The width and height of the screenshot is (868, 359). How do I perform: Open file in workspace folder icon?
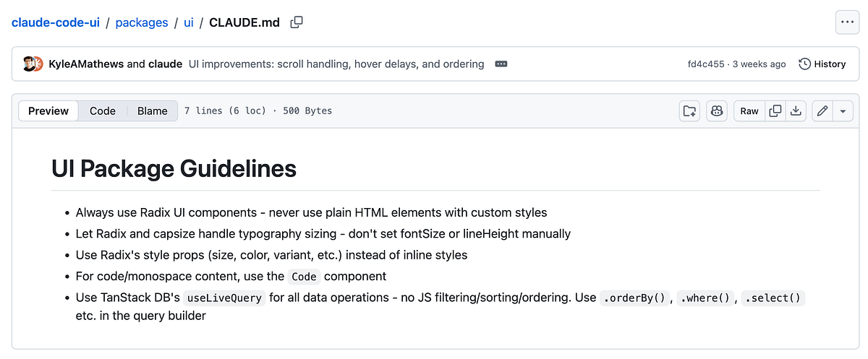point(690,111)
